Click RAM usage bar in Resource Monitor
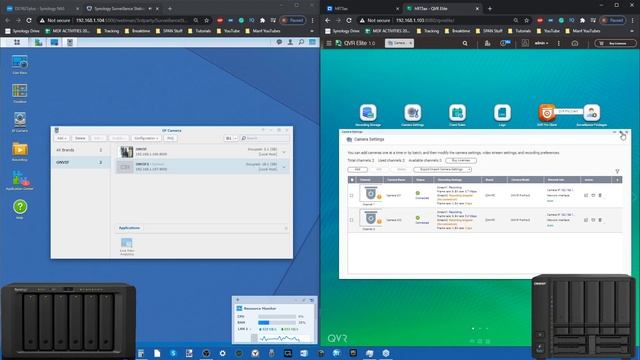Viewport: 640px width, 360px height. pos(277,322)
